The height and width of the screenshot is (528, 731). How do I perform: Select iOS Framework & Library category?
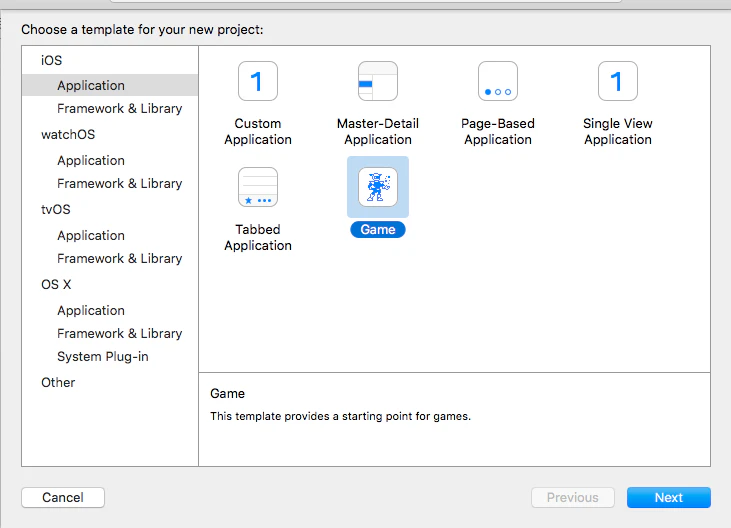(119, 109)
